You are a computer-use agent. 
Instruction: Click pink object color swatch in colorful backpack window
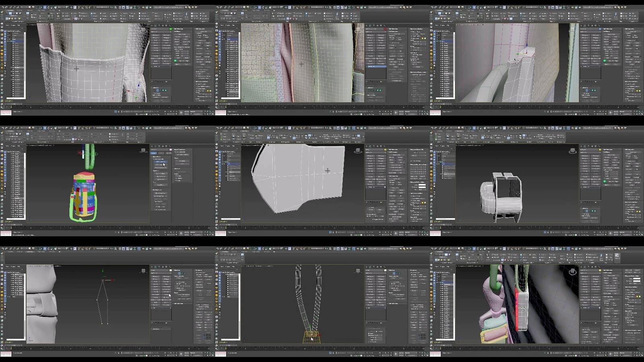point(170,150)
